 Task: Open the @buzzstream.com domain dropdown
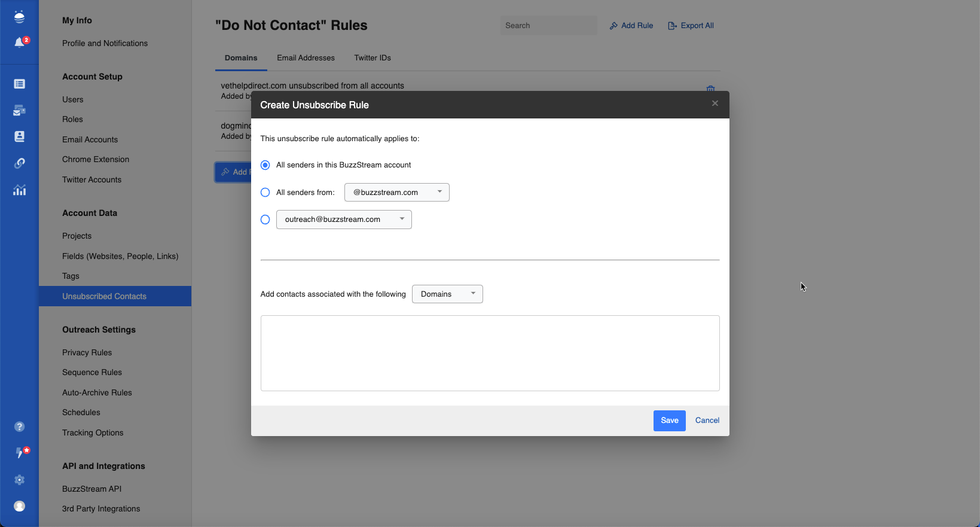(x=396, y=193)
